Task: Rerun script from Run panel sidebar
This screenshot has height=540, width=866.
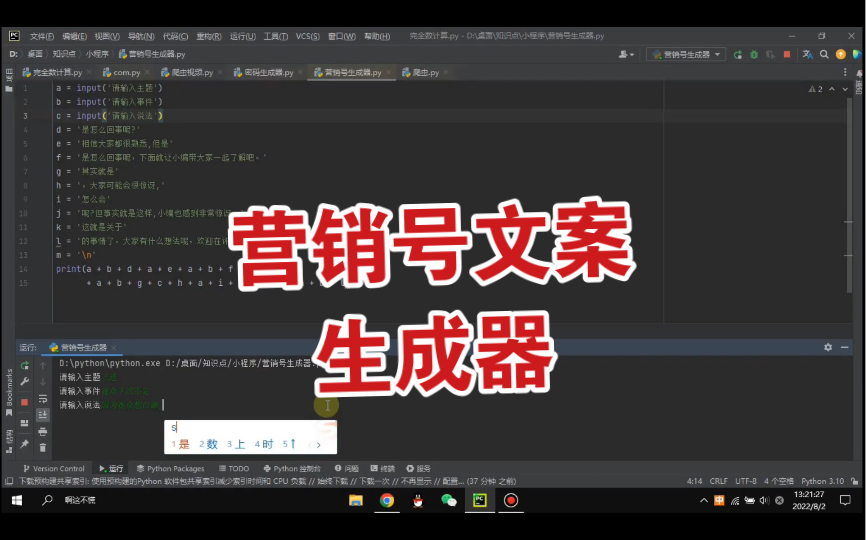Action: [24, 366]
